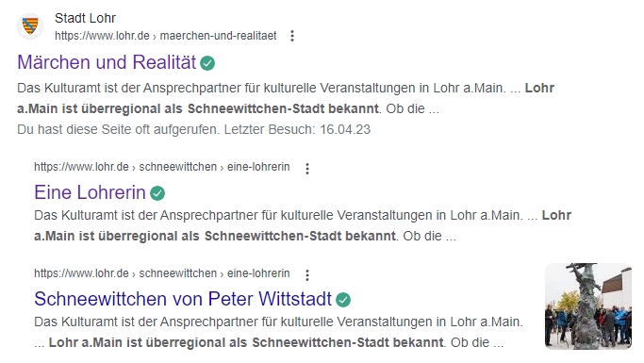Viewport: 644px width, 363px height.
Task: Open three-dot menu beside maerchen-und-realitaet URL
Action: pyautogui.click(x=292, y=36)
